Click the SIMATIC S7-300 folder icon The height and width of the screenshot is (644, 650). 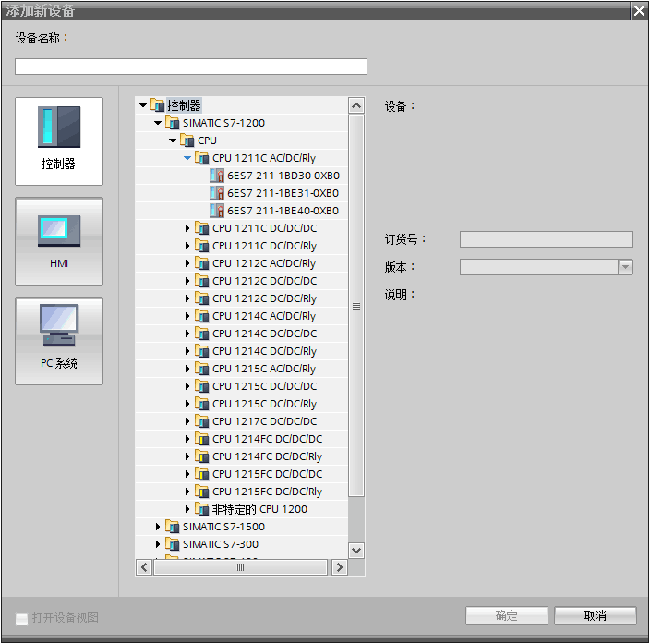173,543
